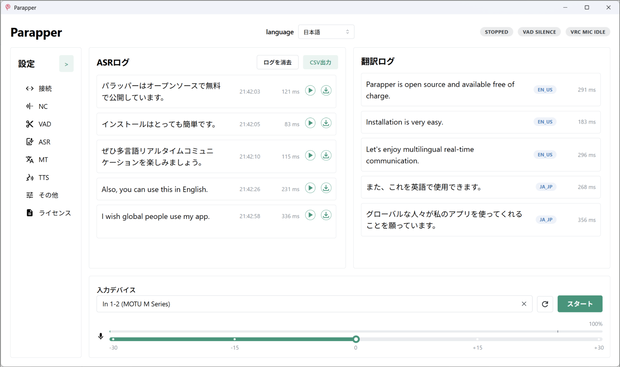Click the VRC MIC IDLE status badge
The height and width of the screenshot is (367, 620).
[588, 32]
